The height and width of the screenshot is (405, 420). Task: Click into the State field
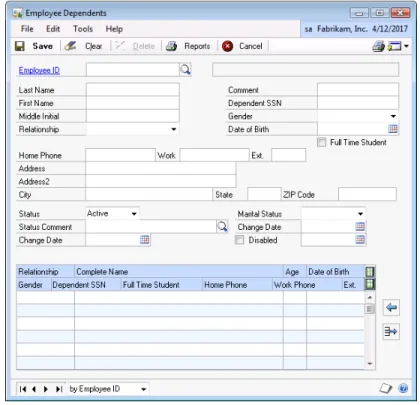pos(264,194)
